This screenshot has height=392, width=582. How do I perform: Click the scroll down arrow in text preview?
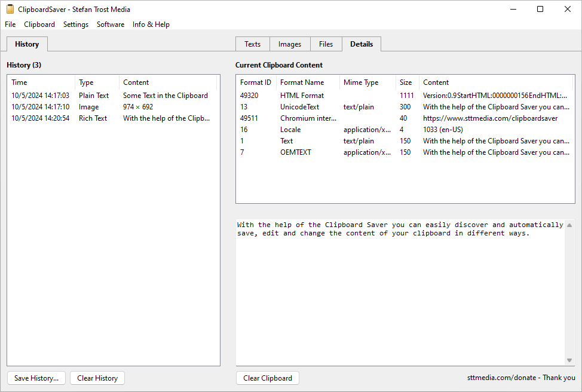pyautogui.click(x=569, y=360)
